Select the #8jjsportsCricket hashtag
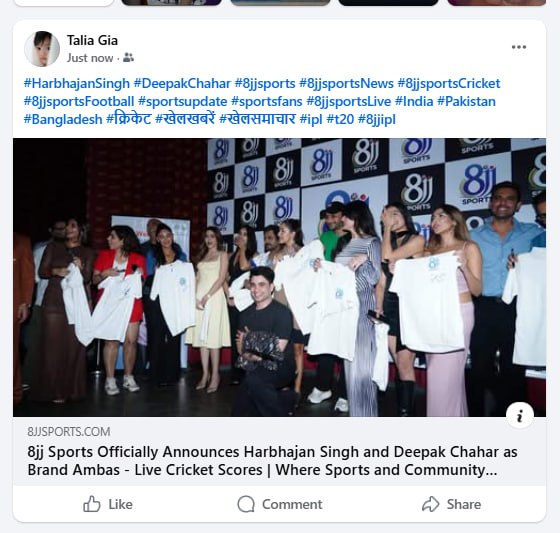This screenshot has height=533, width=560. coord(449,84)
